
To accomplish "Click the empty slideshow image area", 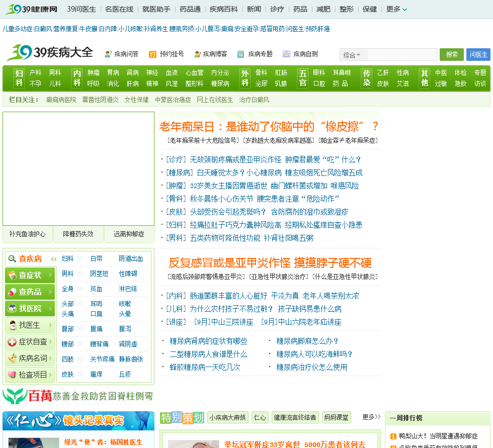I will [x=78, y=169].
